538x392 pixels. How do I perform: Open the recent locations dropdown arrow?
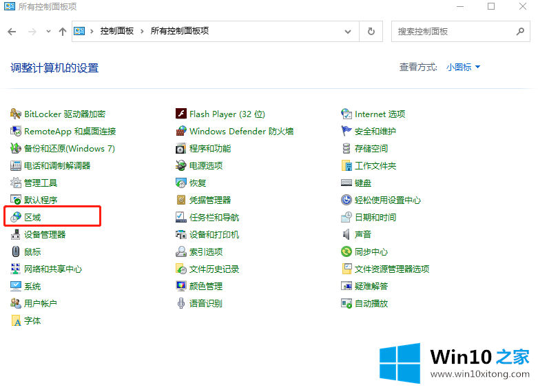point(48,31)
